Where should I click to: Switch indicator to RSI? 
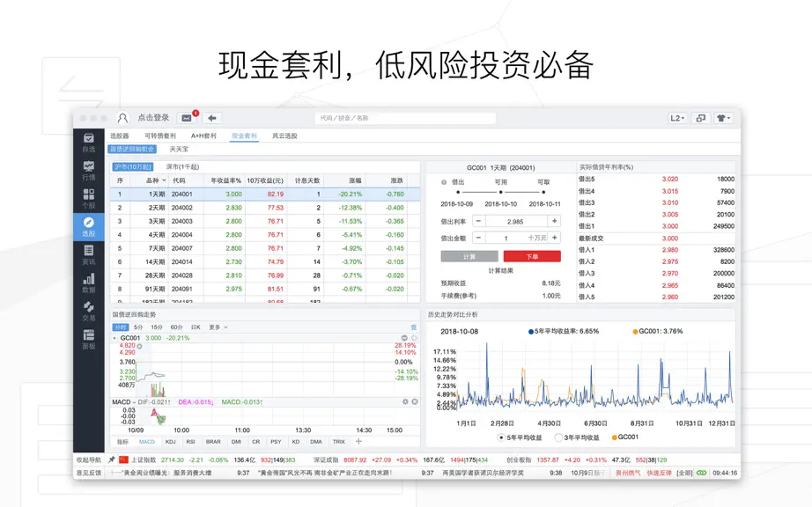pyautogui.click(x=190, y=442)
